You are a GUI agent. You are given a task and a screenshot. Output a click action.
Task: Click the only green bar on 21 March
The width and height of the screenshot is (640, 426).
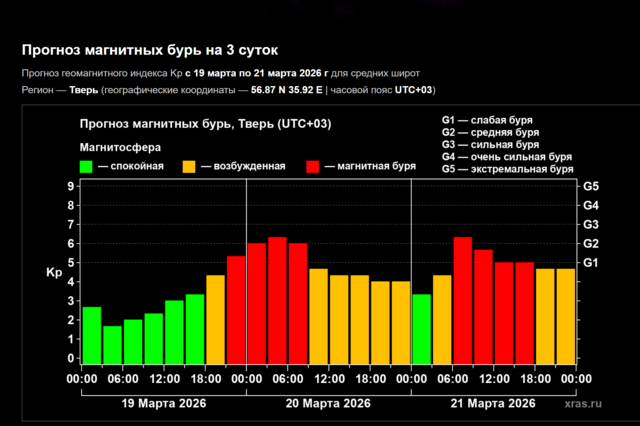(422, 329)
